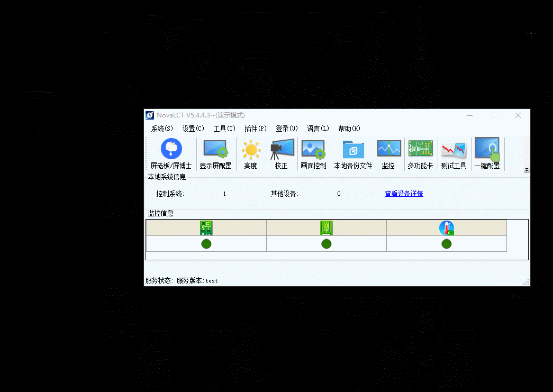Open the 屏老板/屏博士 cloud tool
The width and height of the screenshot is (553, 392).
pyautogui.click(x=171, y=154)
